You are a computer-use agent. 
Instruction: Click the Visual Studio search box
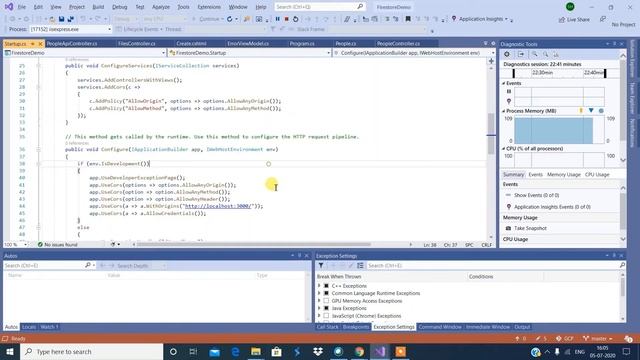click(x=319, y=7)
